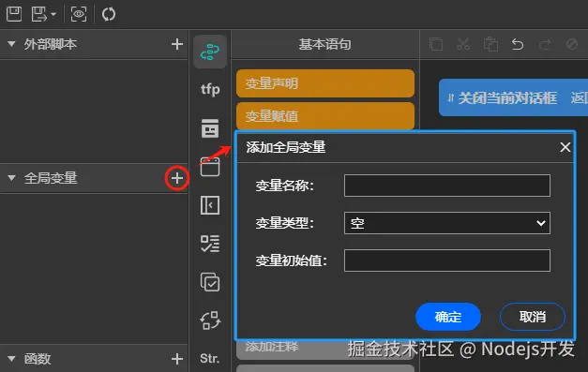
Task: Select the checklist category icon
Action: click(x=210, y=244)
